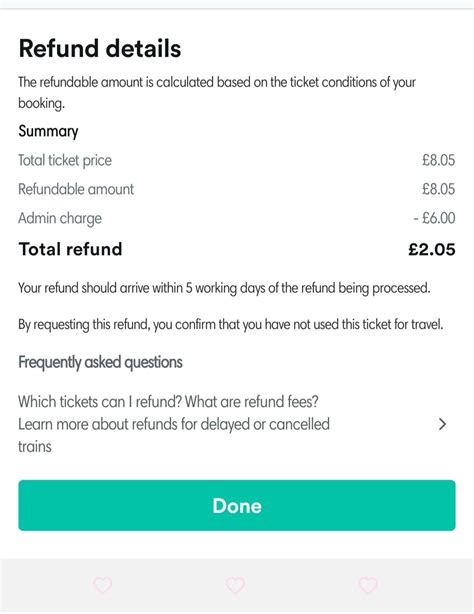Select the "Refund details" heading
Viewport: 474px width, 614px height.
click(100, 49)
